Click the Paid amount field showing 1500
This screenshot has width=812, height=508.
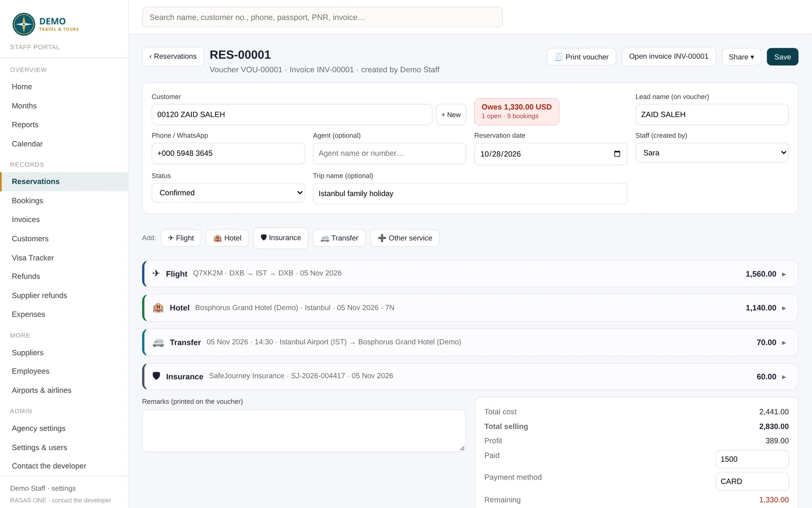click(x=752, y=459)
